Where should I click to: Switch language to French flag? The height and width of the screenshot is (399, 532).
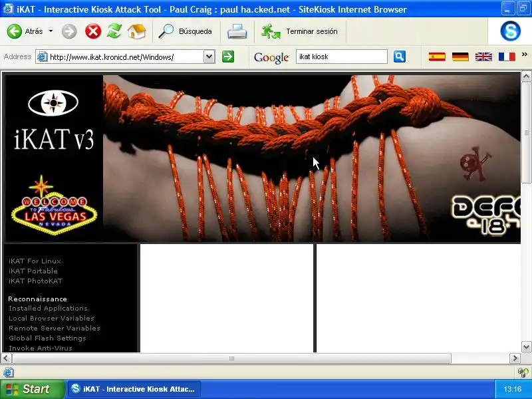tap(507, 57)
